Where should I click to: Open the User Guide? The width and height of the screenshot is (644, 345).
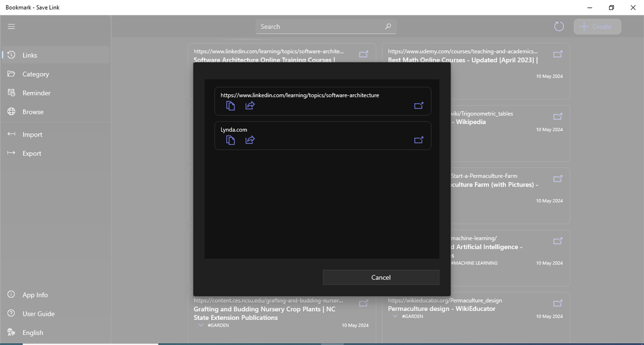pos(38,314)
